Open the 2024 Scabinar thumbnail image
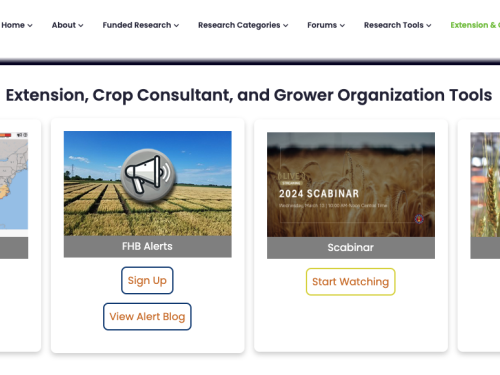The height and width of the screenshot is (375, 500). click(x=351, y=185)
